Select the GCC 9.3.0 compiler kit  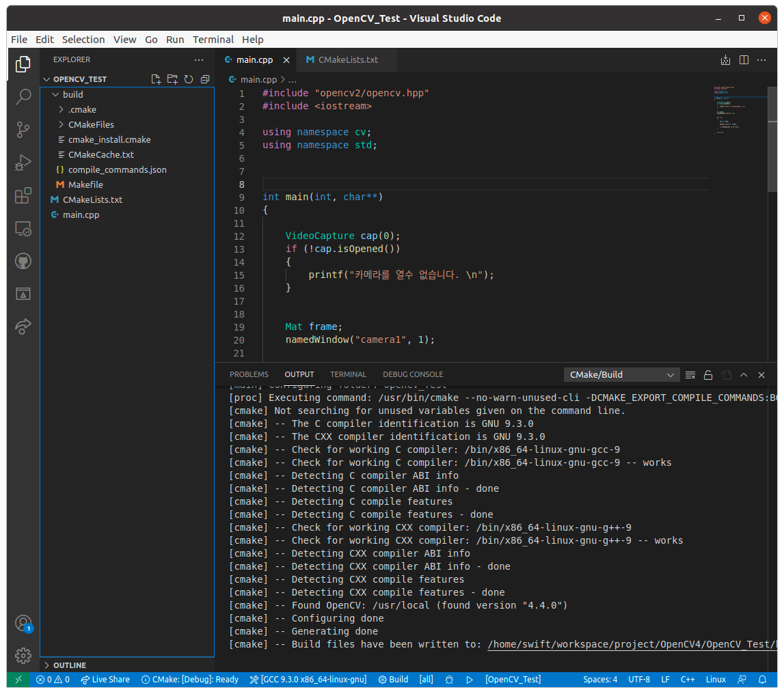point(308,680)
